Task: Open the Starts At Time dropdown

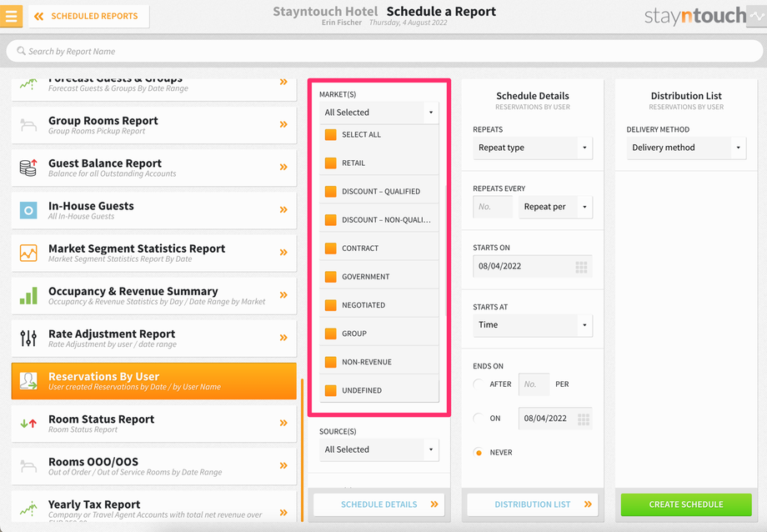Action: tap(533, 325)
